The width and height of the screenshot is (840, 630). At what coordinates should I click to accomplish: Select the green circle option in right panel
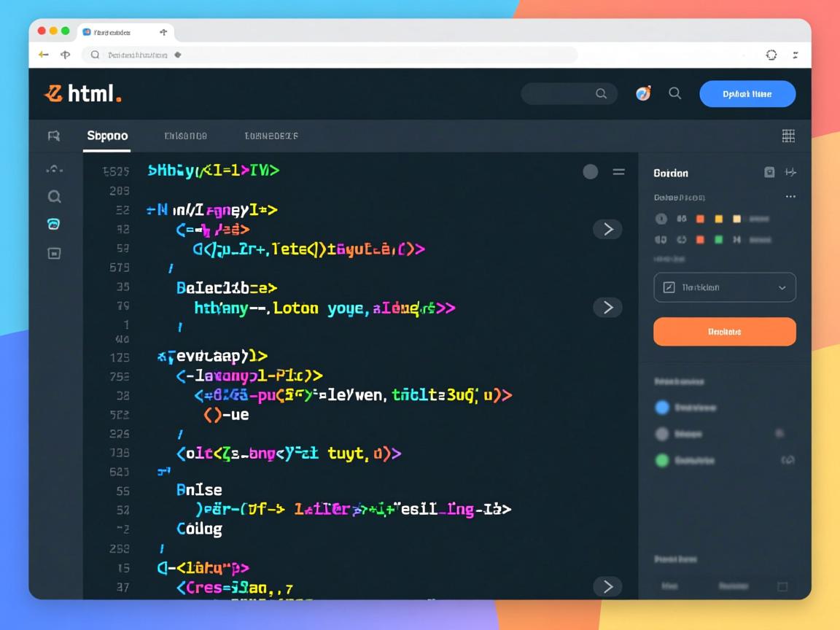662,460
